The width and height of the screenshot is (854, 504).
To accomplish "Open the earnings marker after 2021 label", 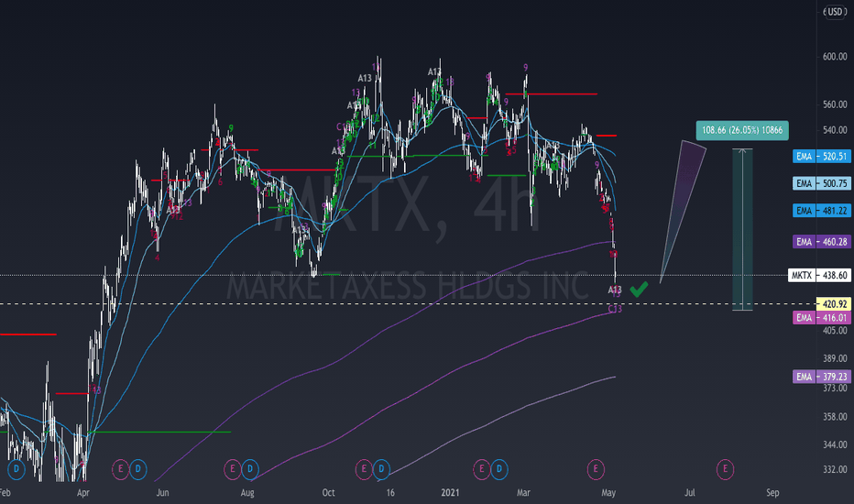I will coord(481,469).
